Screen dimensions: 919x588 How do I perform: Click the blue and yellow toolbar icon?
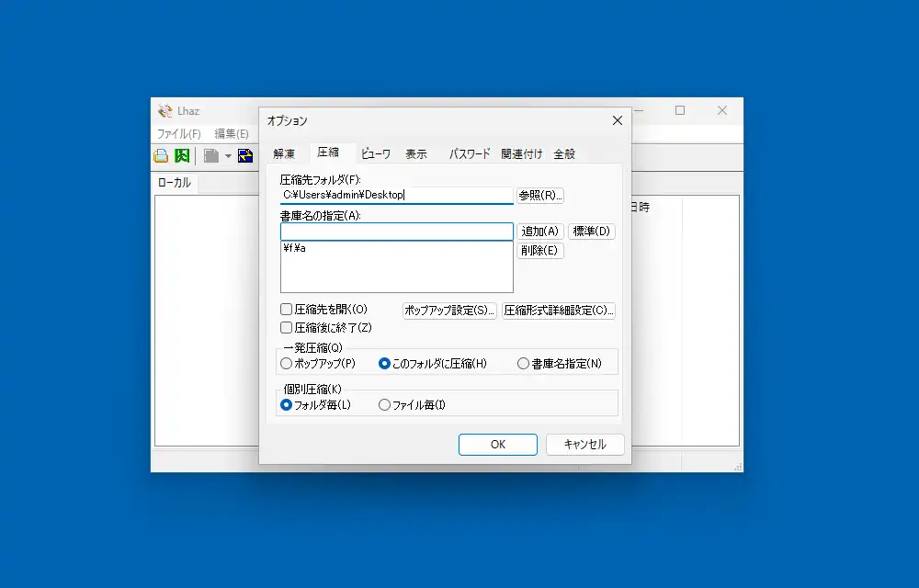tap(245, 156)
